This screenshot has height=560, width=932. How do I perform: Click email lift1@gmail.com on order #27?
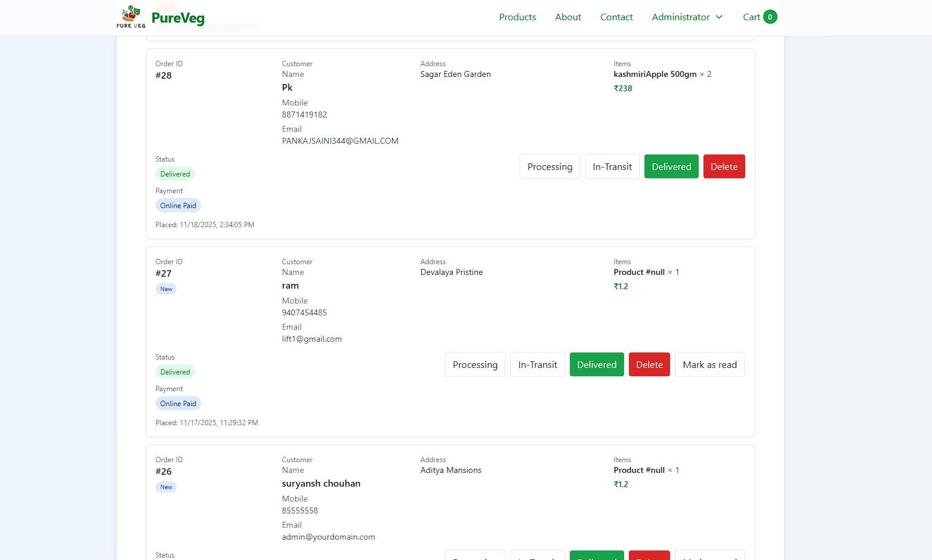coord(311,338)
